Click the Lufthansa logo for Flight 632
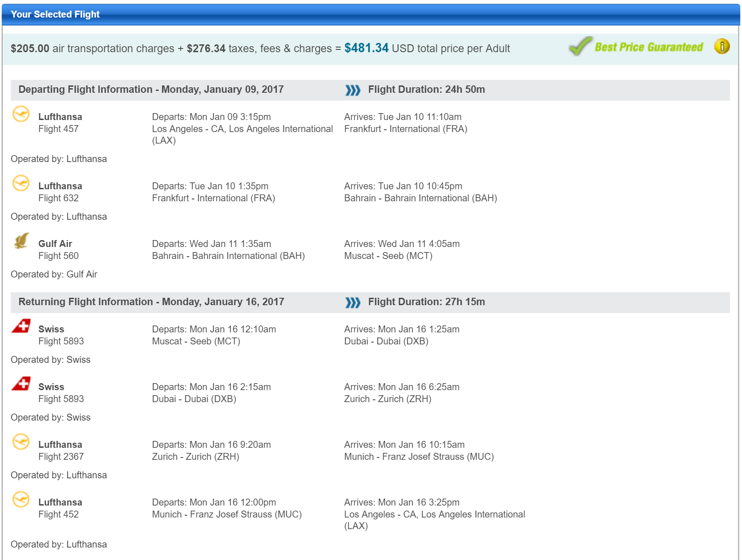The height and width of the screenshot is (560, 742). tap(21, 183)
